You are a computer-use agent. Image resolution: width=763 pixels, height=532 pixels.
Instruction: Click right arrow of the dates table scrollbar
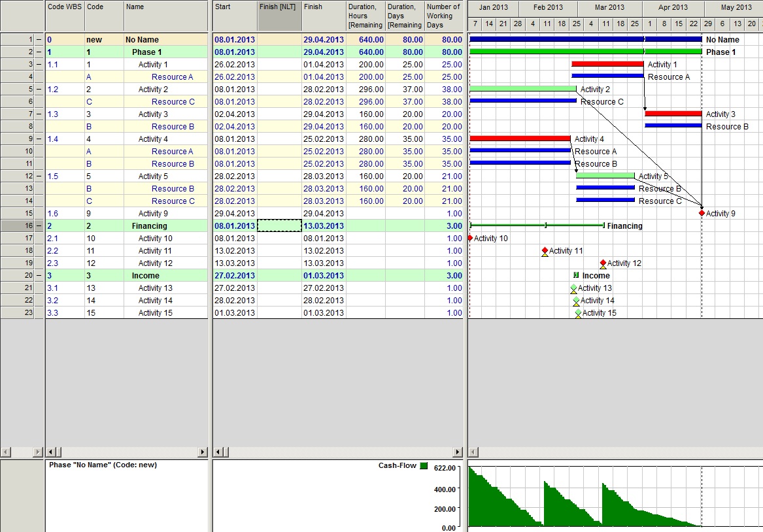[x=458, y=452]
